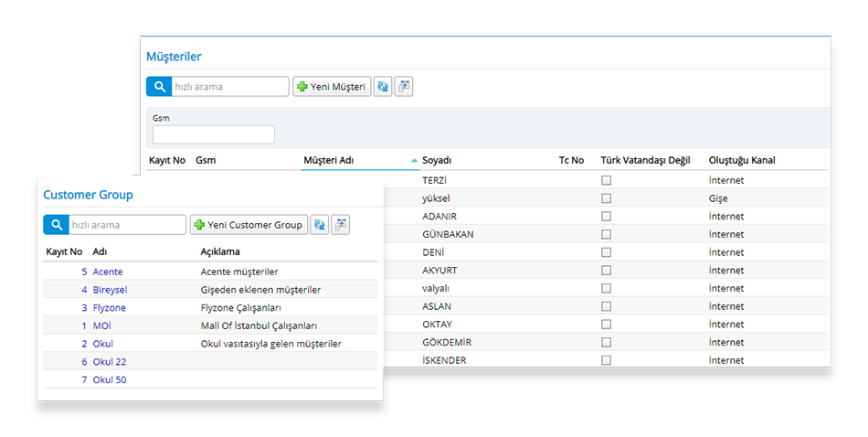The height and width of the screenshot is (437, 868).
Task: Click the blue search icon in Müşteriler
Action: pyautogui.click(x=159, y=87)
